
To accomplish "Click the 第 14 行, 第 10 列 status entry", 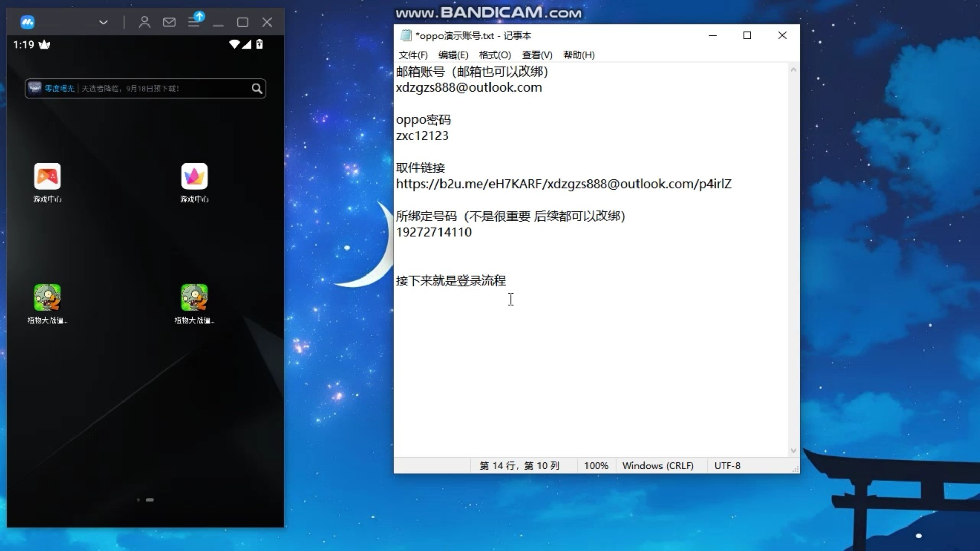I will coord(520,466).
